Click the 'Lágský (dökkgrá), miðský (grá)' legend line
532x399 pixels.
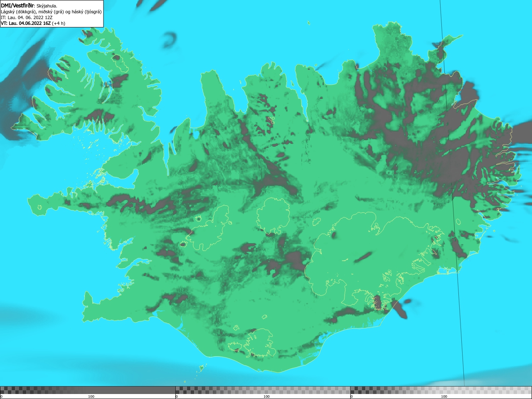(51, 12)
